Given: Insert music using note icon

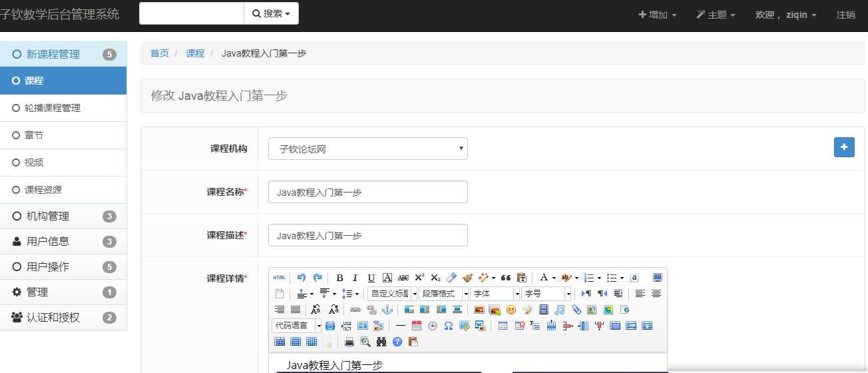Looking at the screenshot, I should coord(560,310).
